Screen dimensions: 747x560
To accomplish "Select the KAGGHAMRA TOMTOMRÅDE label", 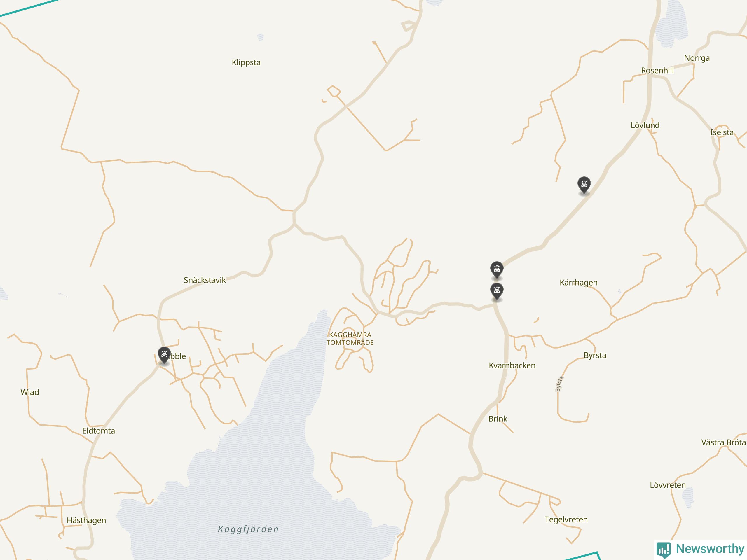I will [350, 339].
